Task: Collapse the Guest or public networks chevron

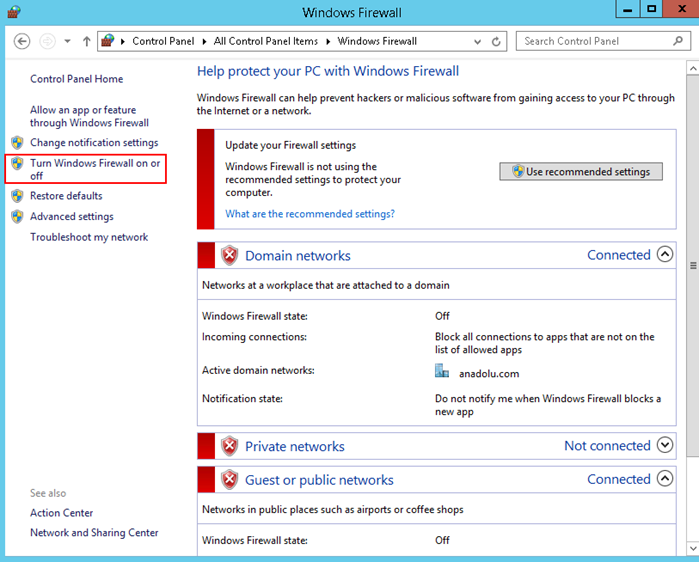Action: [665, 479]
